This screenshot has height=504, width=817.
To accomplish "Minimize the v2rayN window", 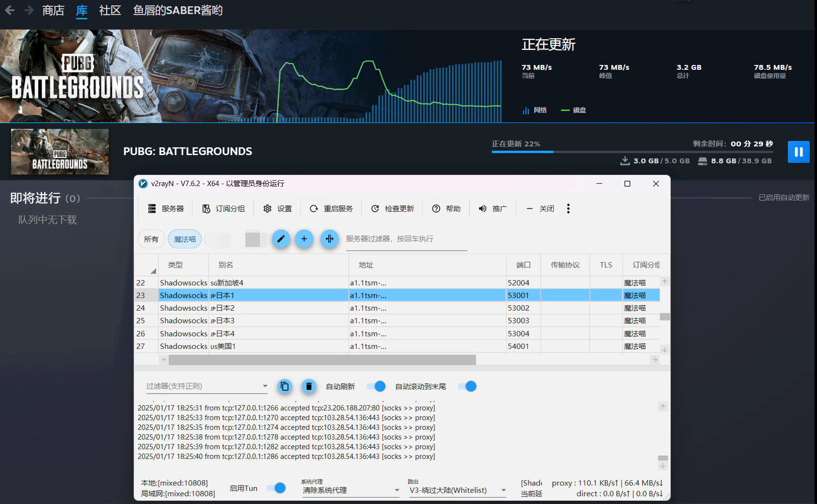I will click(x=599, y=184).
